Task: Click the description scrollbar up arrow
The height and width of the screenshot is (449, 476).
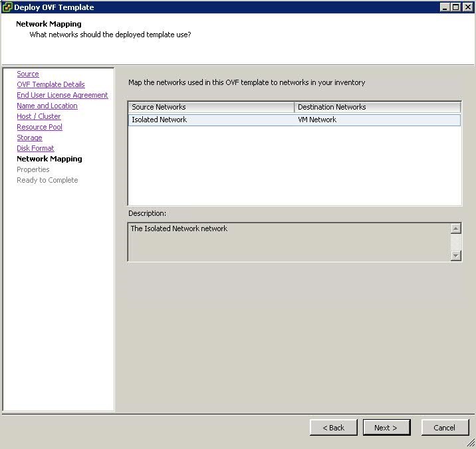Action: tap(455, 228)
